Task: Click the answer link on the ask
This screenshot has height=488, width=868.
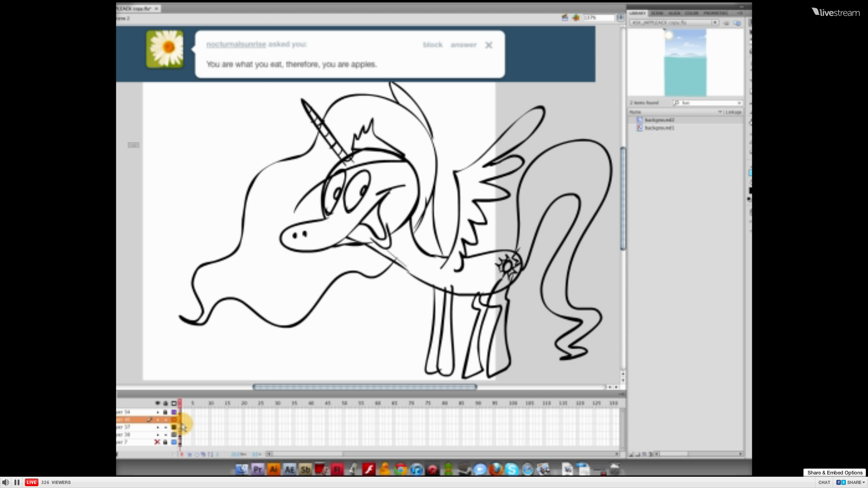Action: point(463,45)
